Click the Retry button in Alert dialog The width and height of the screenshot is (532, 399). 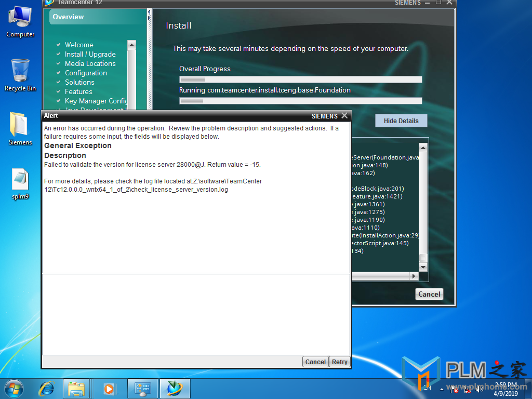(339, 362)
